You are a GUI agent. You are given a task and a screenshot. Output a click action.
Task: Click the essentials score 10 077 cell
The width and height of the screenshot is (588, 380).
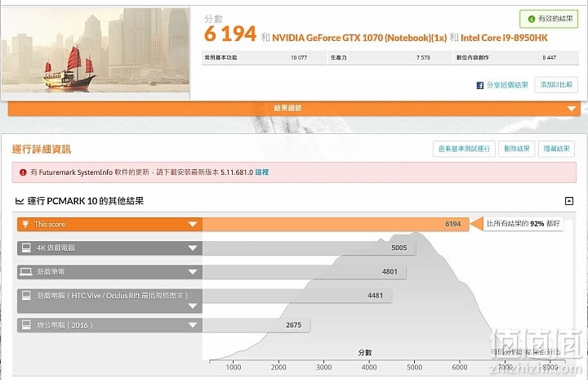[264, 58]
